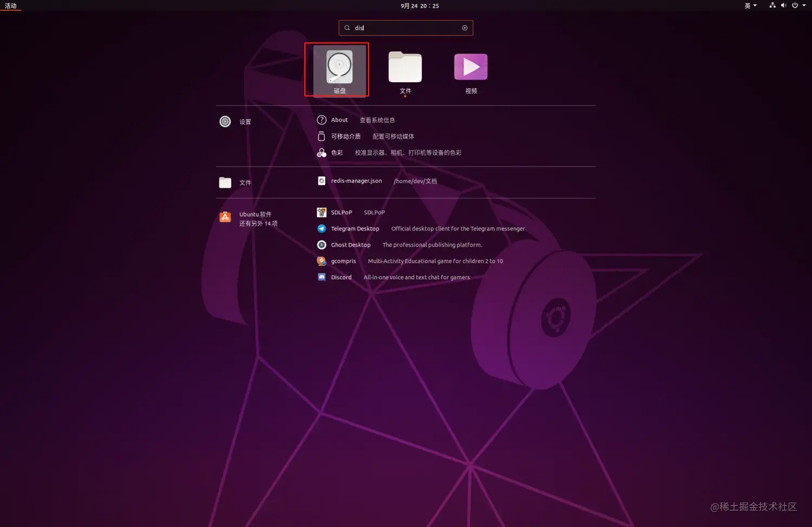Click 'Multi-Activity Educational game' description
The image size is (812, 527).
click(435, 261)
